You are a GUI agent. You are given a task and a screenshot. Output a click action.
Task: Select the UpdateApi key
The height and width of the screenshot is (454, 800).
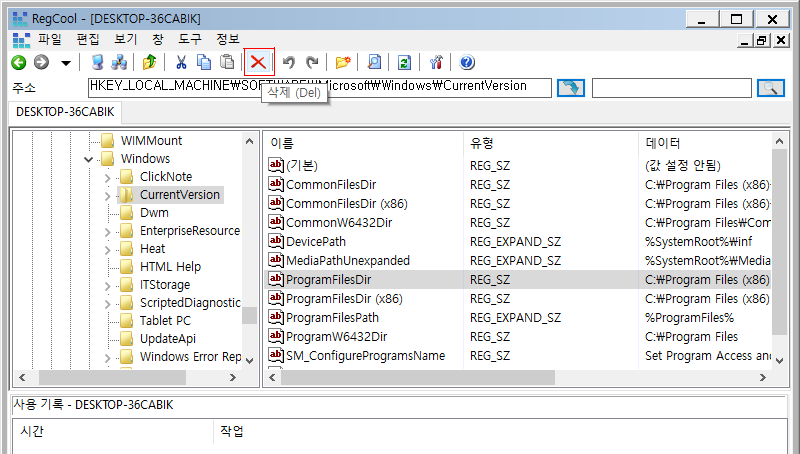coord(168,339)
